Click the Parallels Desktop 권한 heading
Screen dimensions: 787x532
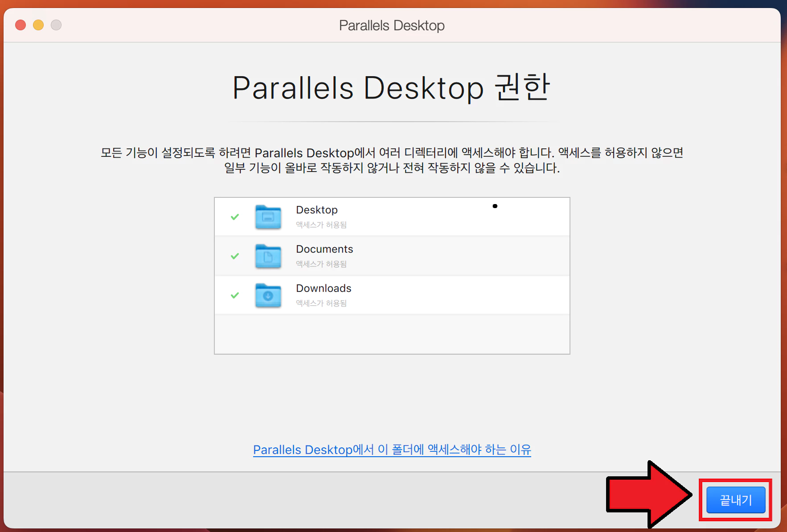click(391, 88)
